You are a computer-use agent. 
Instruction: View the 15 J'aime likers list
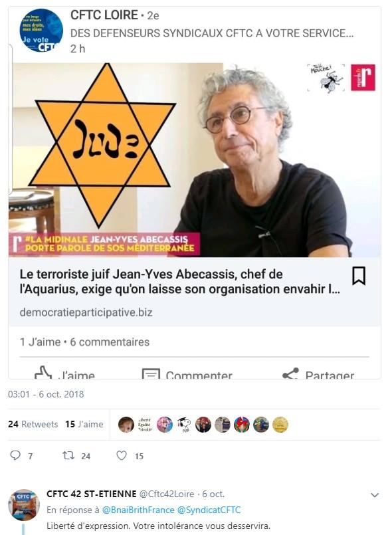[84, 424]
